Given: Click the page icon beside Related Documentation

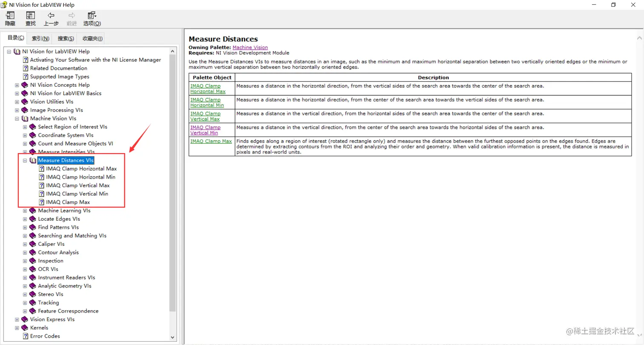Looking at the screenshot, I should click(x=26, y=68).
